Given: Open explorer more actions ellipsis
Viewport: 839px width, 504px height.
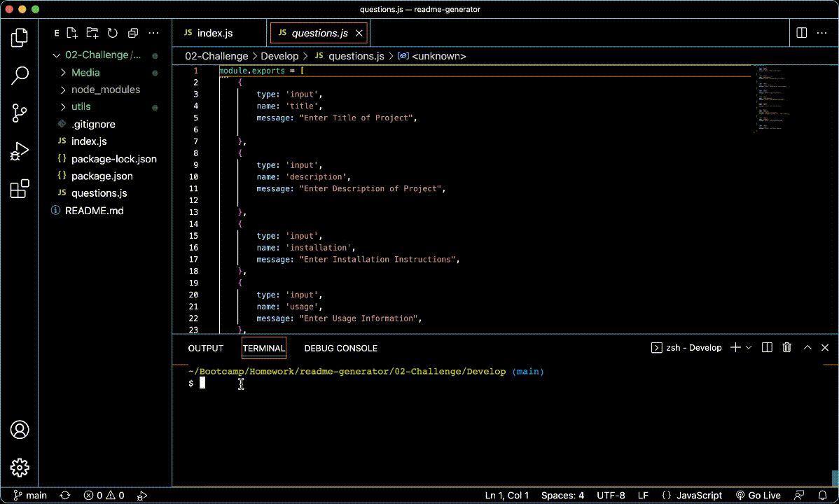Looking at the screenshot, I should coord(153,33).
